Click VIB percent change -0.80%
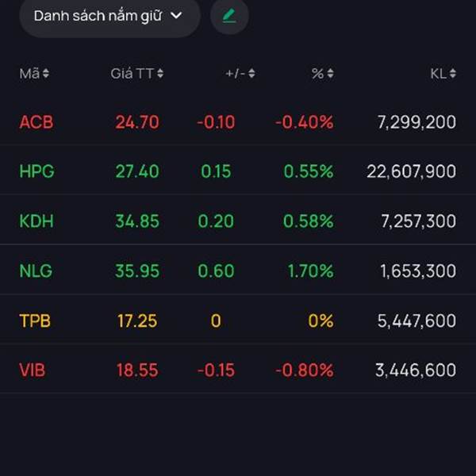This screenshot has width=476, height=476. (x=304, y=370)
